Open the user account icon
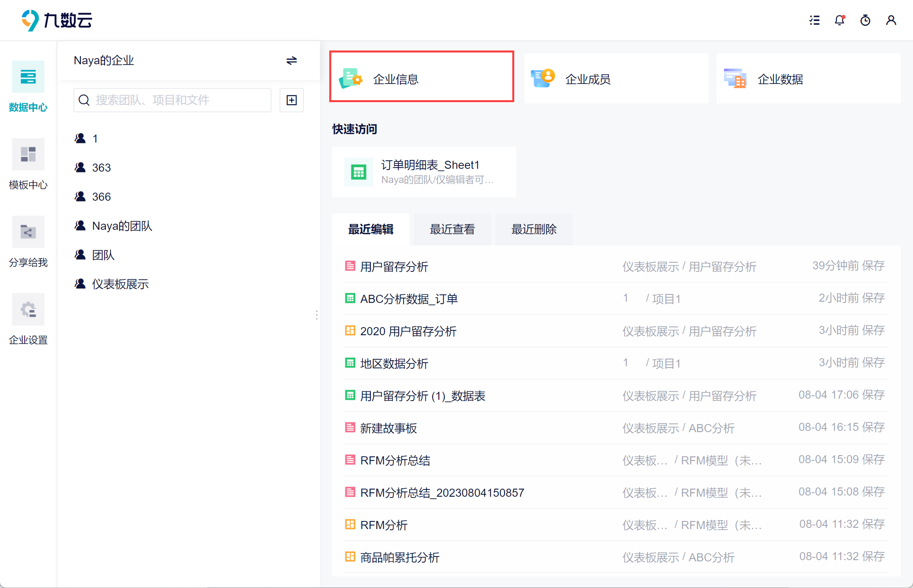 coord(891,20)
